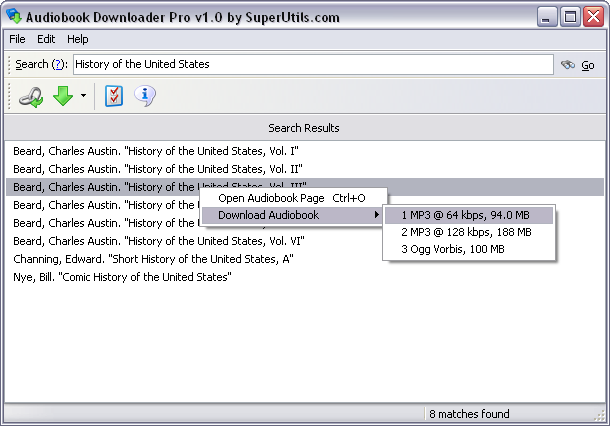Click the green download arrow icon
The height and width of the screenshot is (426, 610).
pos(63,97)
